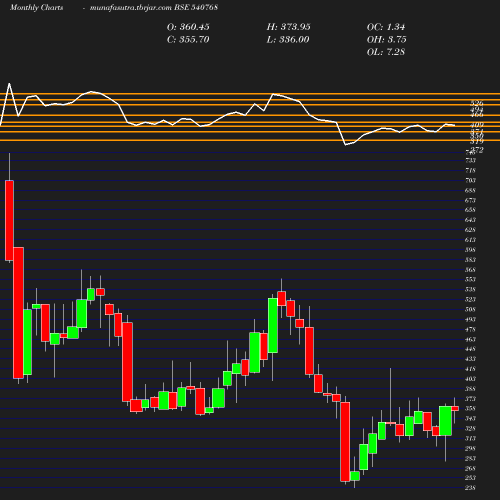Click the price axis label "403"
The height and width of the screenshot is (500, 500).
click(470, 379)
